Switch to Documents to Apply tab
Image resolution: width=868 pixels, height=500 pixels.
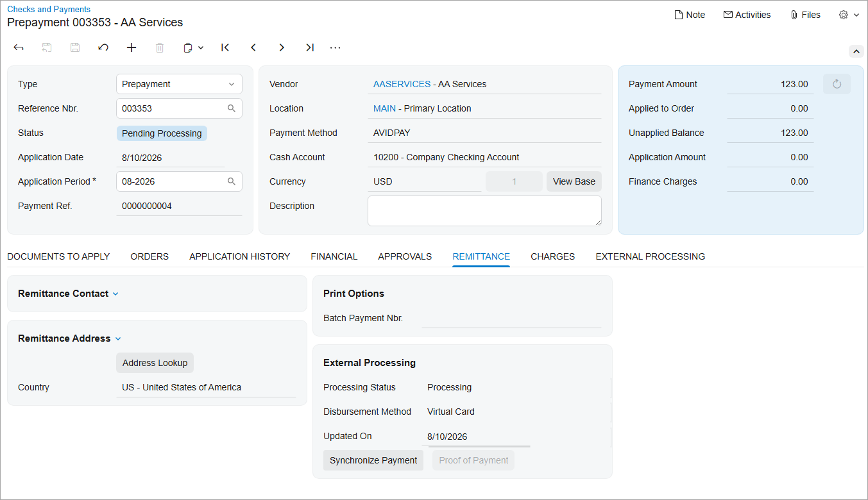pos(58,256)
